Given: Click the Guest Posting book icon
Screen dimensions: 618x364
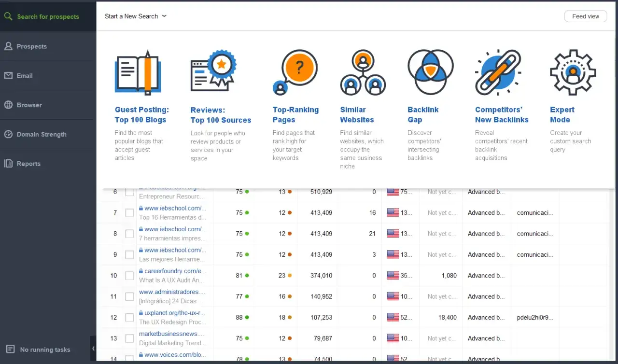Looking at the screenshot, I should pos(138,72).
